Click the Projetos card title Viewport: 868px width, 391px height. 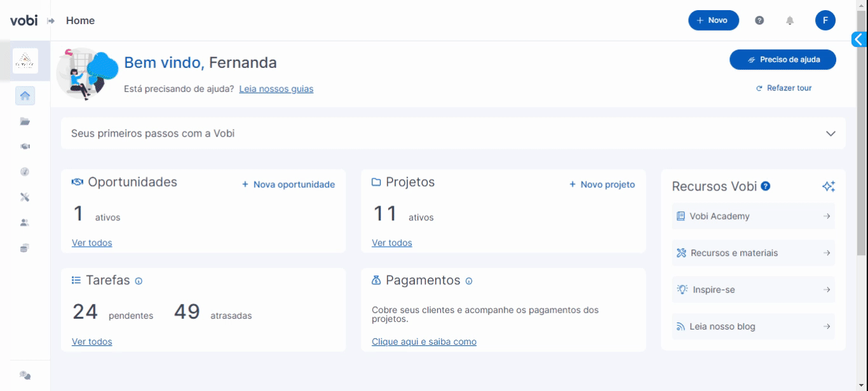(x=410, y=182)
